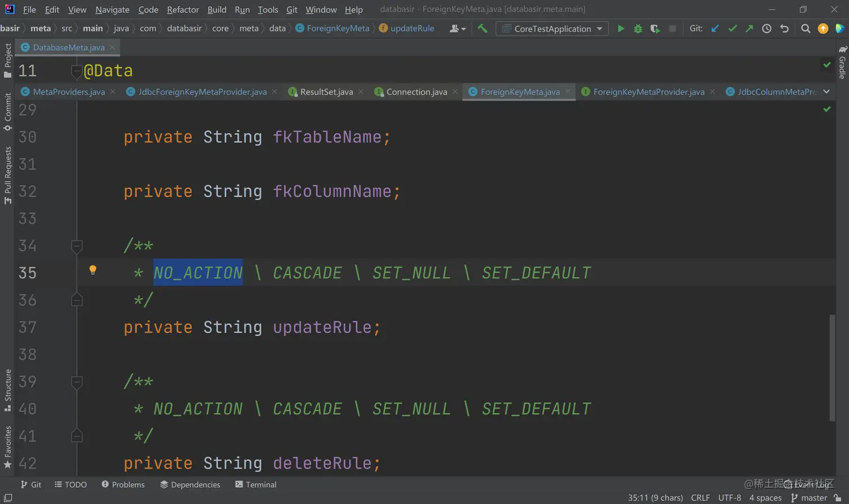Open the File menu
The image size is (849, 504).
point(29,10)
